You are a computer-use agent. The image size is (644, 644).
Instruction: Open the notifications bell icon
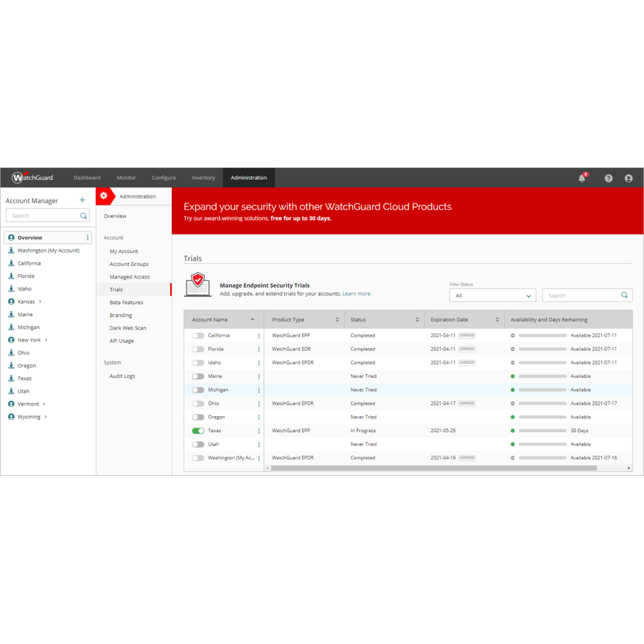[x=582, y=178]
